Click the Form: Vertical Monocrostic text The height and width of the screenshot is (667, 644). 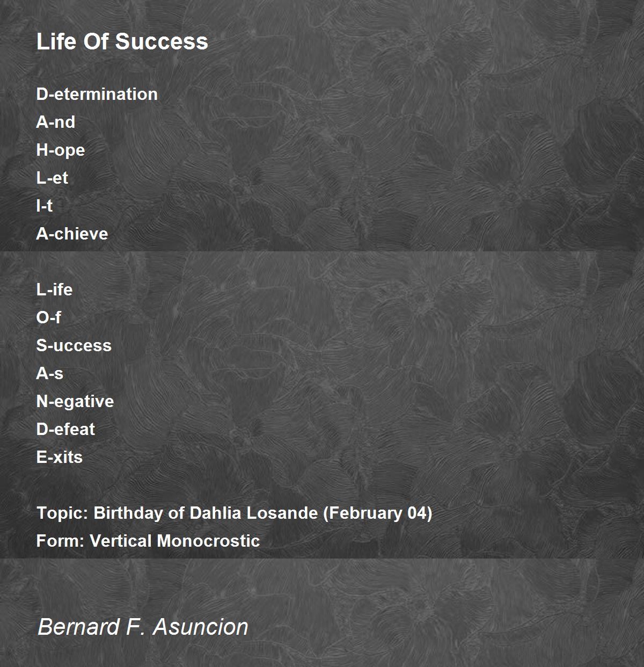point(148,541)
